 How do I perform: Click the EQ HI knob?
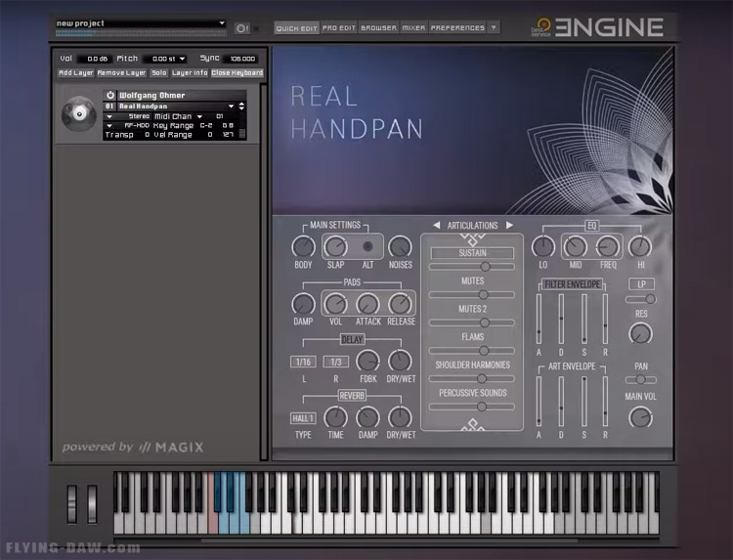[x=640, y=246]
